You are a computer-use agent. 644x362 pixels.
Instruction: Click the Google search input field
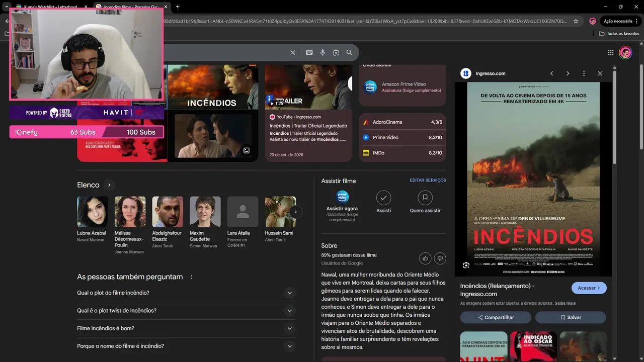[x=226, y=52]
